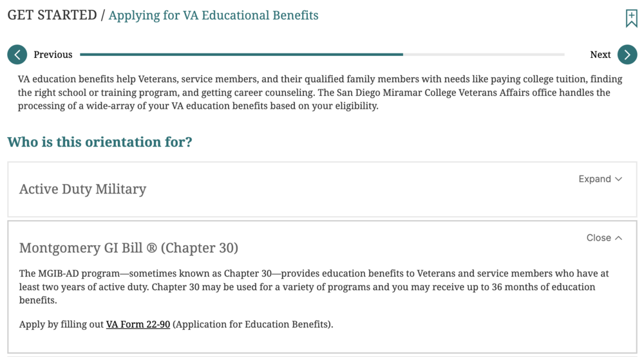Click the bookmark icon at top right

(x=631, y=18)
